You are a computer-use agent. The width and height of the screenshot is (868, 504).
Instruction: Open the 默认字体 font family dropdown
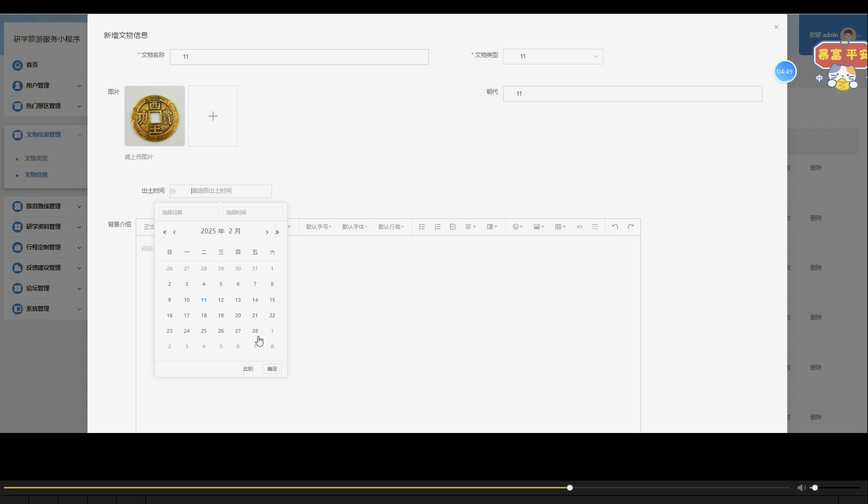click(x=354, y=227)
